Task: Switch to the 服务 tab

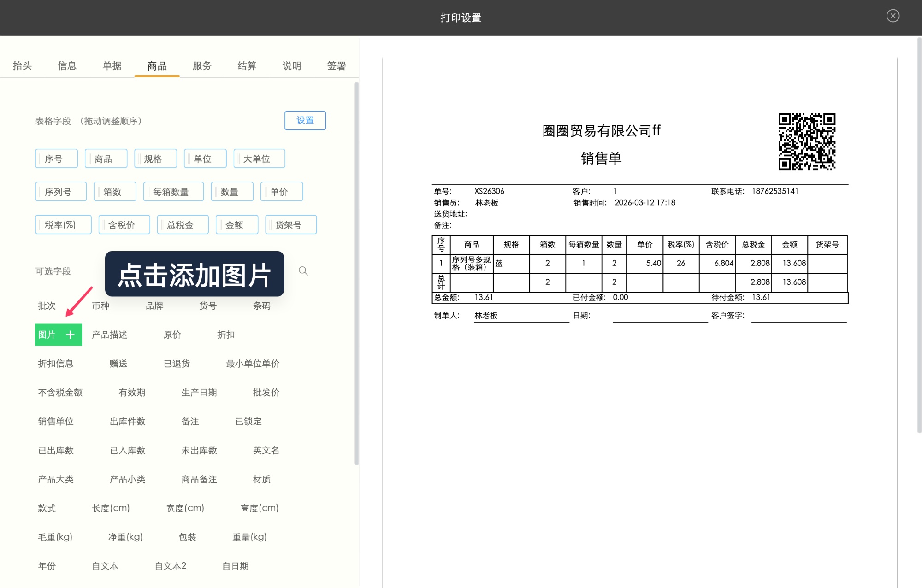Action: (x=201, y=65)
